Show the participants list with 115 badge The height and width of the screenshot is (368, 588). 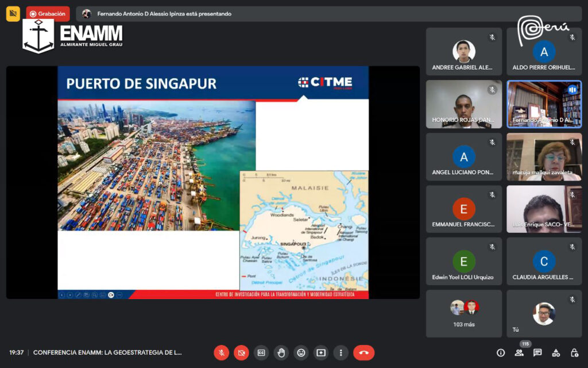coord(520,352)
